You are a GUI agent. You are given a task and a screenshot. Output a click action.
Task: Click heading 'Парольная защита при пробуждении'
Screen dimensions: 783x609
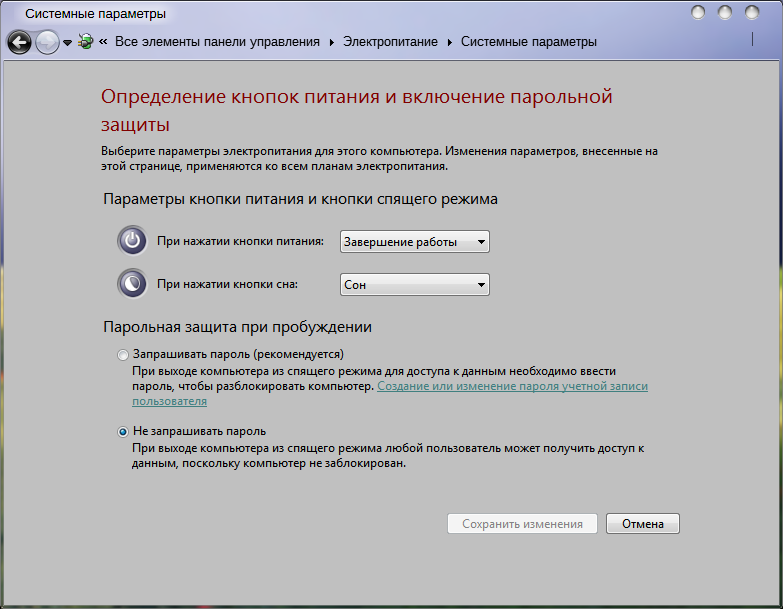[x=237, y=327]
